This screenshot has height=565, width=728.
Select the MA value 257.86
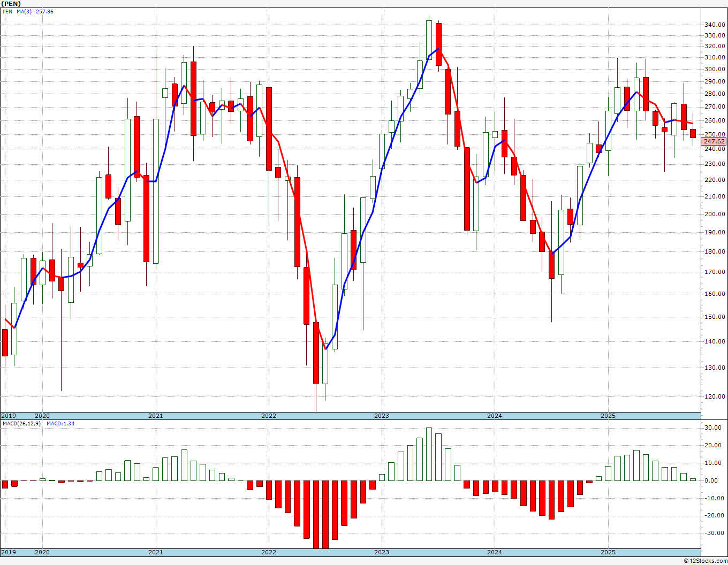[x=44, y=11]
